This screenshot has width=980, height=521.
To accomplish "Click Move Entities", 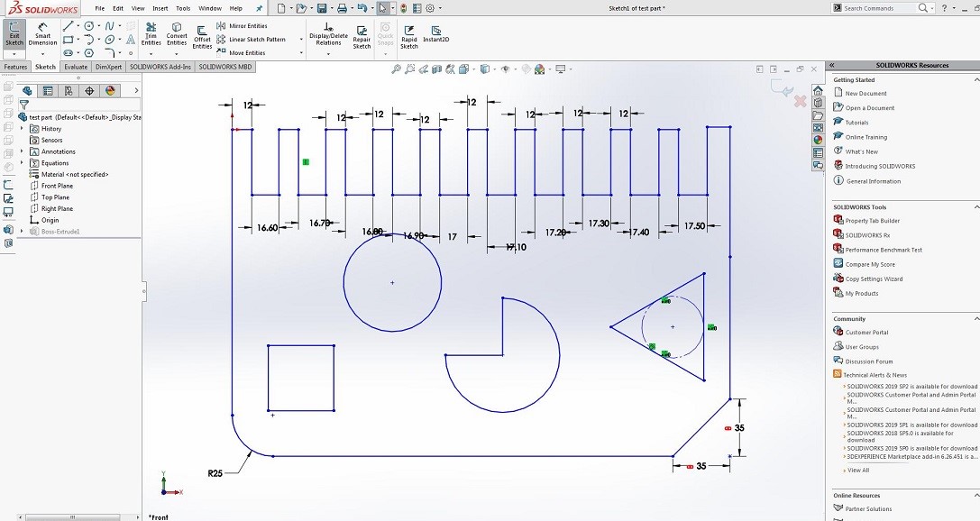I will 242,53.
